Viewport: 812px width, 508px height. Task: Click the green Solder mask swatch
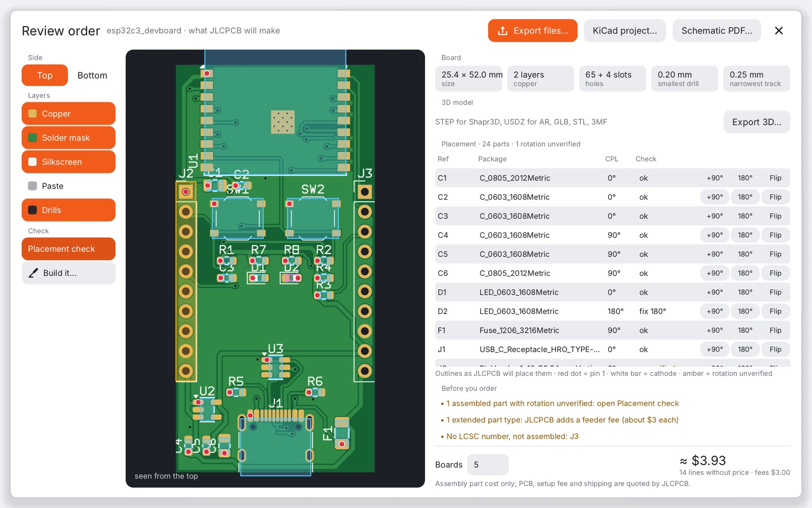point(32,138)
